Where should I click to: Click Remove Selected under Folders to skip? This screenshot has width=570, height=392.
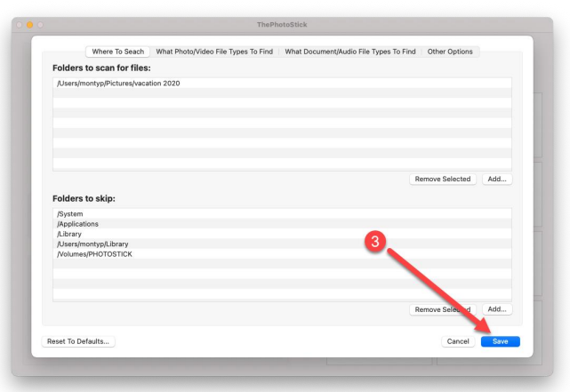tap(443, 309)
